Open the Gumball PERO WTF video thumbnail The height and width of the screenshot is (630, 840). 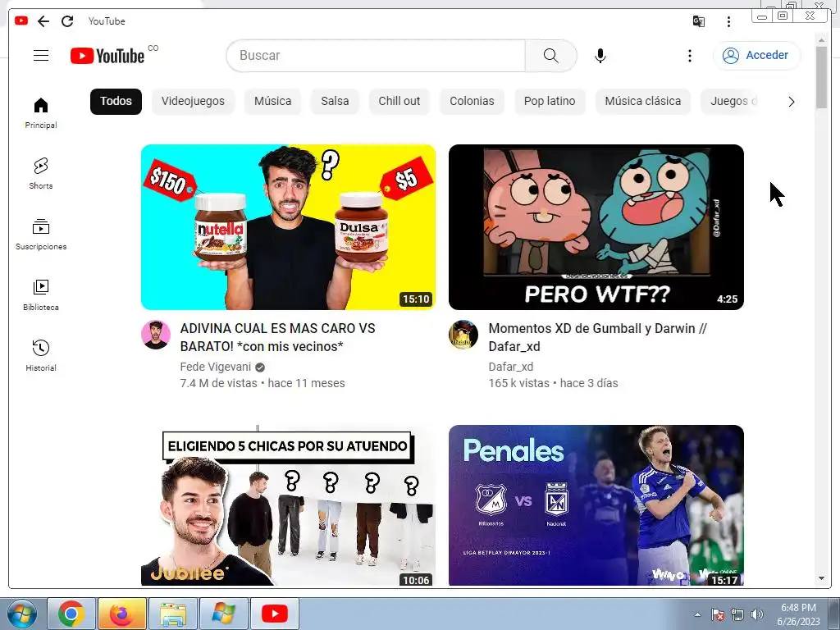click(596, 227)
